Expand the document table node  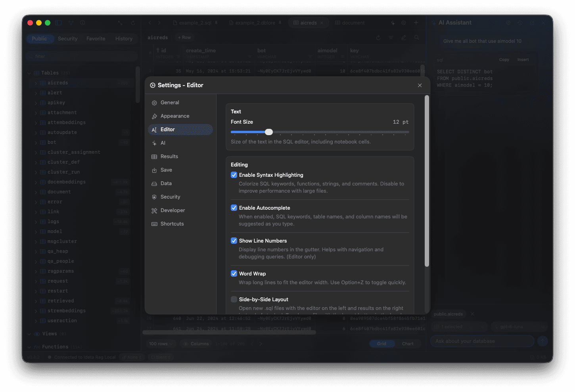(x=36, y=192)
